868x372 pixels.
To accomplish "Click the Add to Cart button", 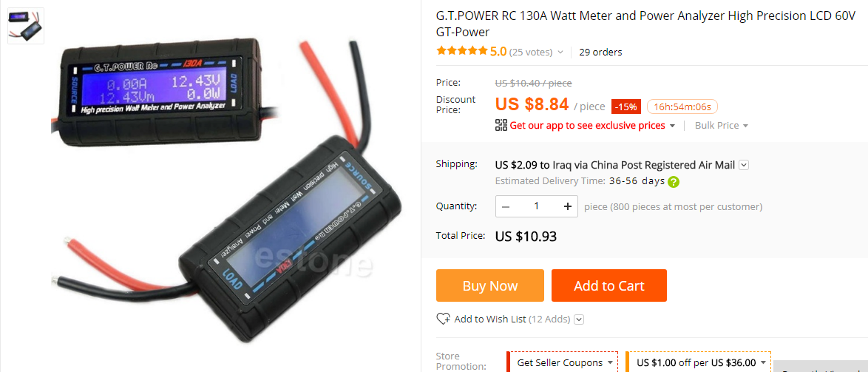I will click(x=609, y=285).
